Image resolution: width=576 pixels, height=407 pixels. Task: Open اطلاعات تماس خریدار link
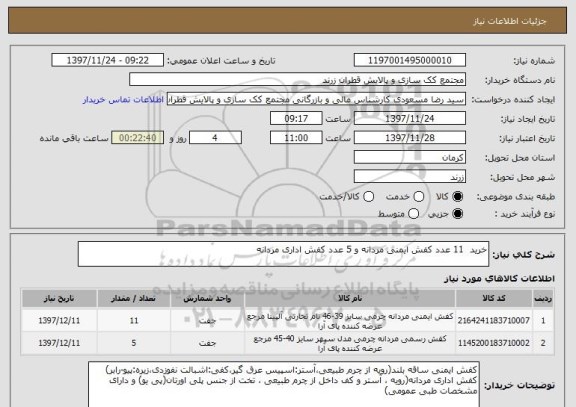pyautogui.click(x=123, y=100)
